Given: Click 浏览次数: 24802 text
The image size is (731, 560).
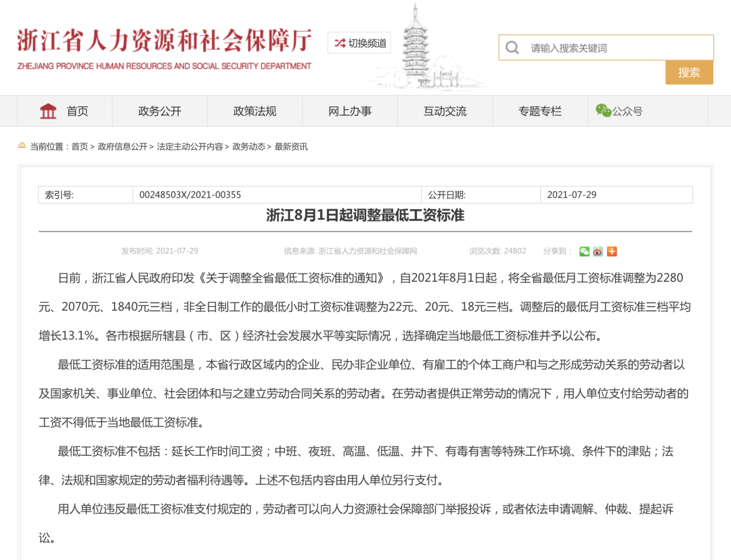Looking at the screenshot, I should click(497, 251).
